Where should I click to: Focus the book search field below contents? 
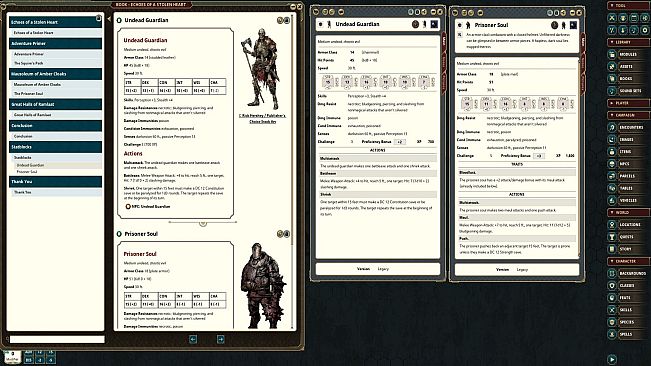point(57,339)
